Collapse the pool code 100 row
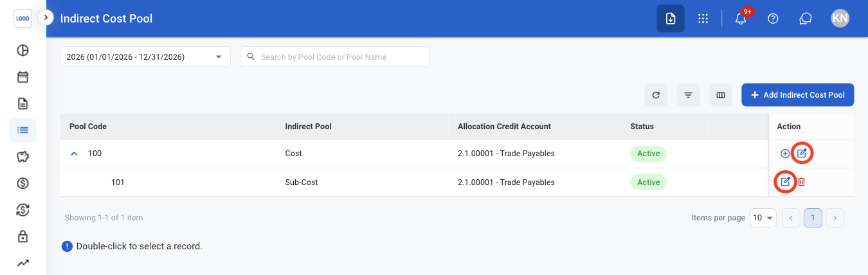The image size is (868, 275). tap(74, 154)
